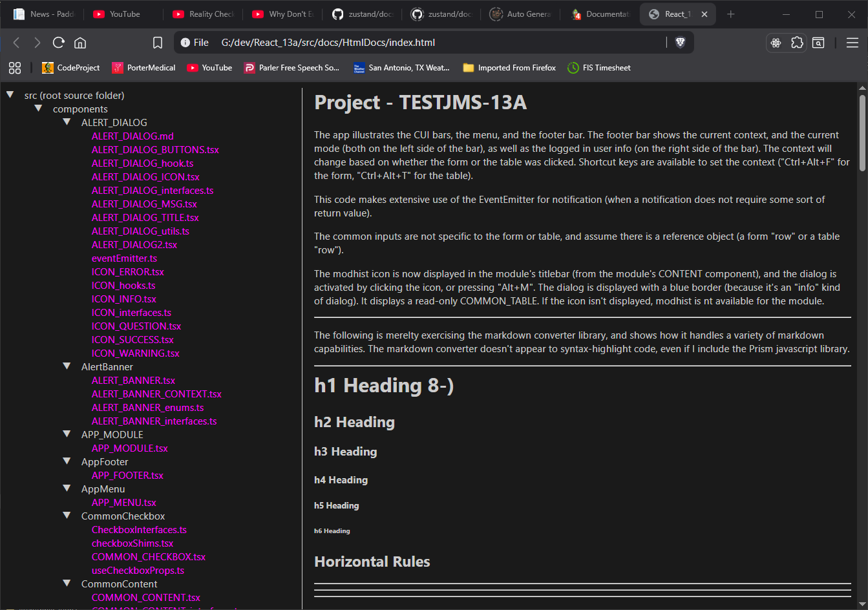The image size is (868, 610).
Task: Open ICON_QUESTION.tsx file link
Action: 136,326
